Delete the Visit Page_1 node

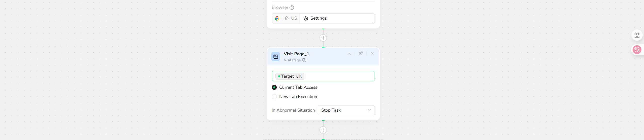pos(372,54)
